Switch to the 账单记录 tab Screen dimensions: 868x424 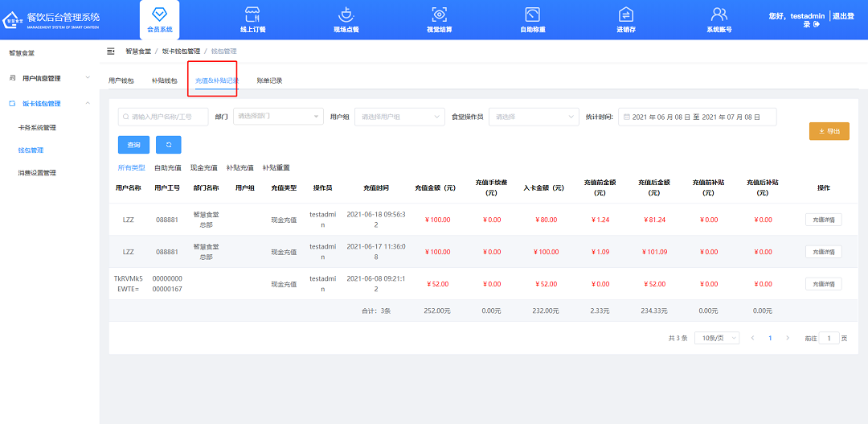269,80
